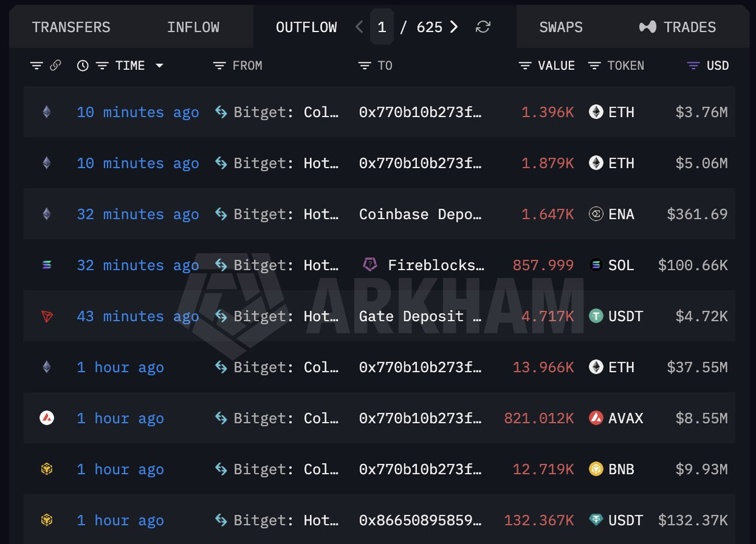Click the total pages number 625

pyautogui.click(x=430, y=27)
